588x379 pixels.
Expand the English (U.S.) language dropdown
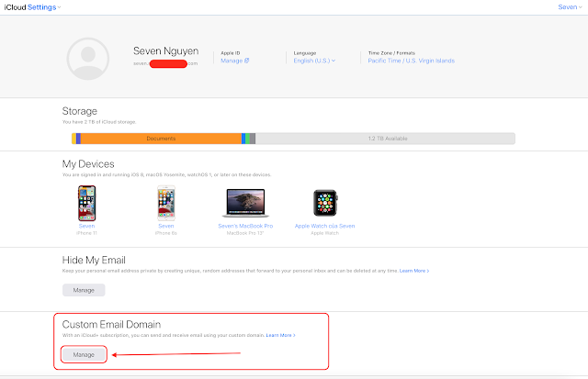[x=314, y=61]
